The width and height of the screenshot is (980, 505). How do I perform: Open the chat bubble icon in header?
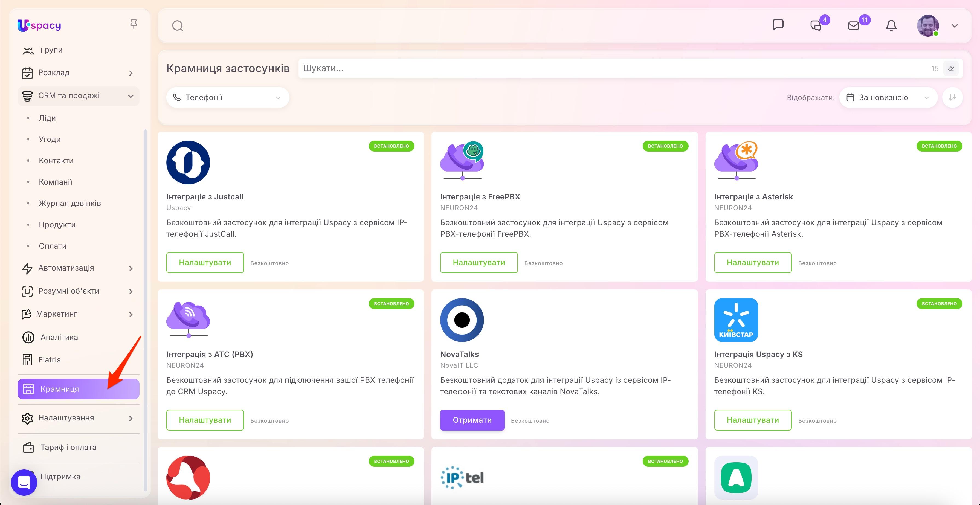[778, 25]
